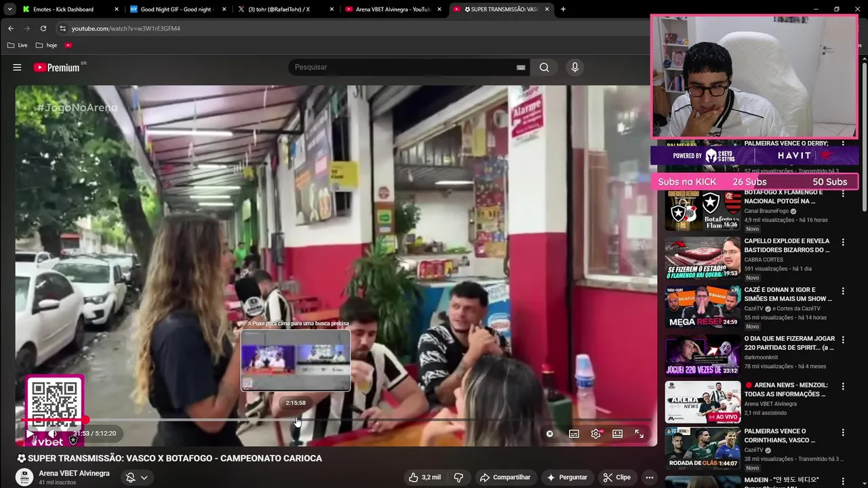The width and height of the screenshot is (868, 488).
Task: Open the tab search dropdown arrow
Action: click(x=9, y=9)
